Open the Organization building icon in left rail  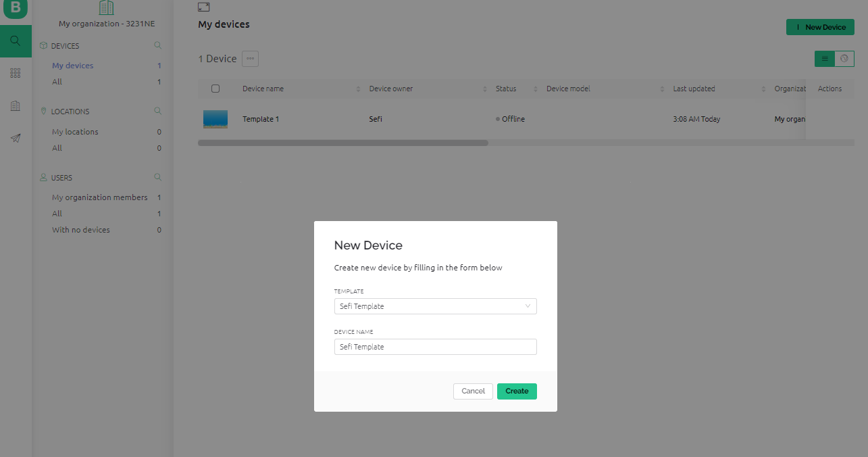tap(16, 105)
